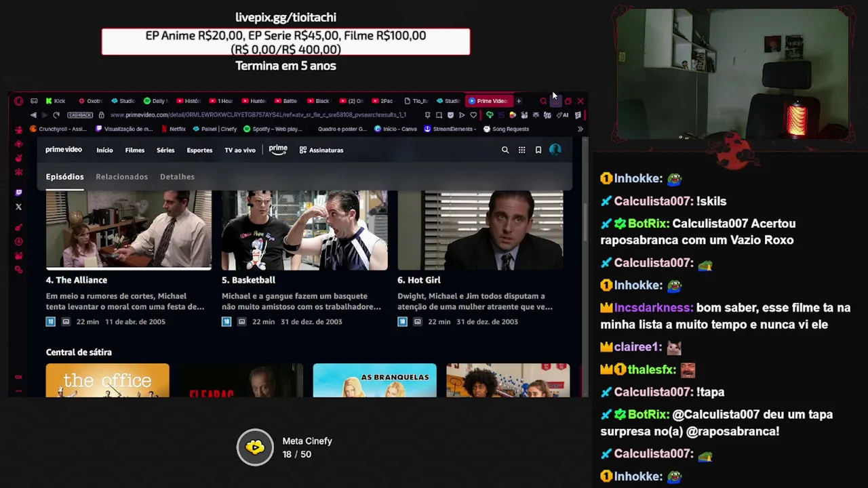Click the Prime logo in navigation

click(278, 150)
